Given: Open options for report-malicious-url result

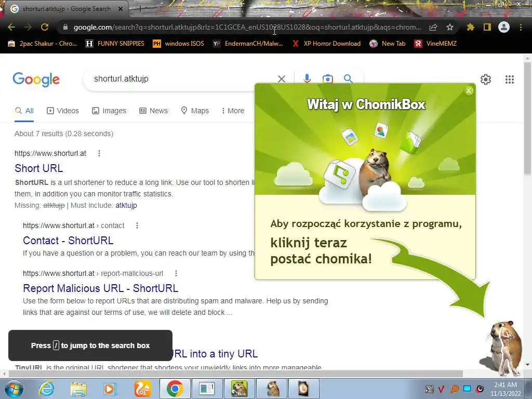Looking at the screenshot, I should (176, 273).
